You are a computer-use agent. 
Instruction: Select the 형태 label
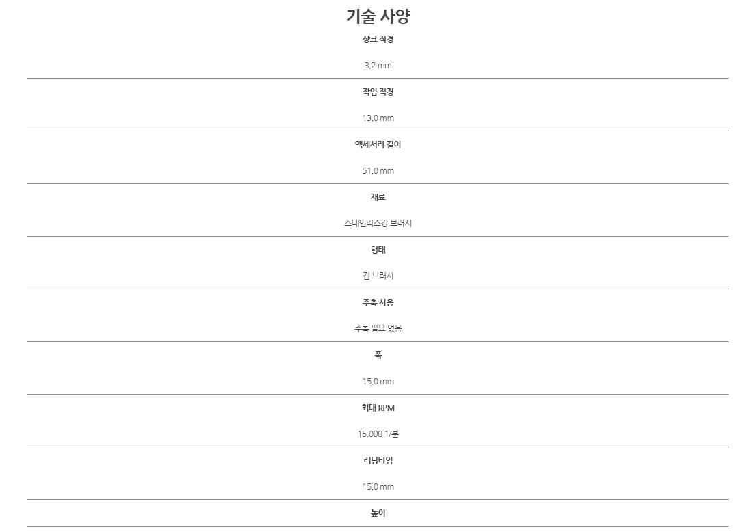click(x=378, y=250)
